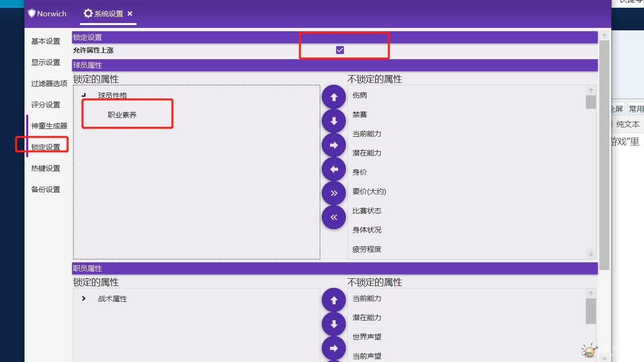Open 神童生成器 settings page
644x362 pixels.
pos(49,126)
